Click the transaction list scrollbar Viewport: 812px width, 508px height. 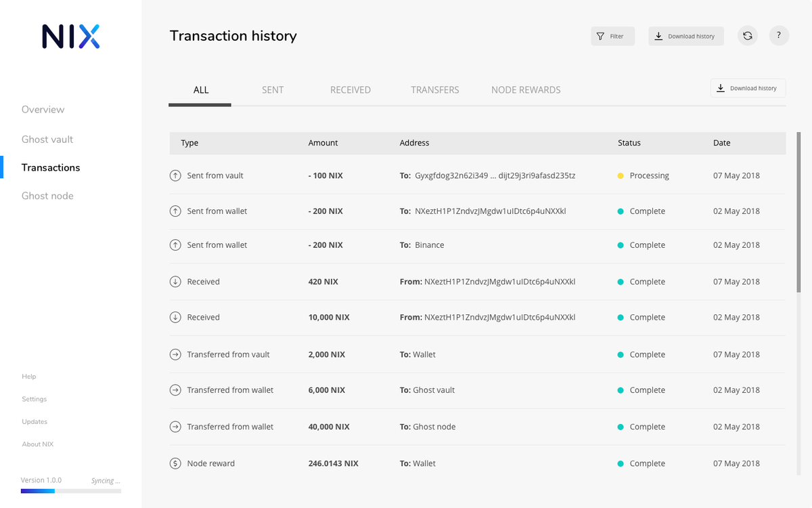[799, 212]
